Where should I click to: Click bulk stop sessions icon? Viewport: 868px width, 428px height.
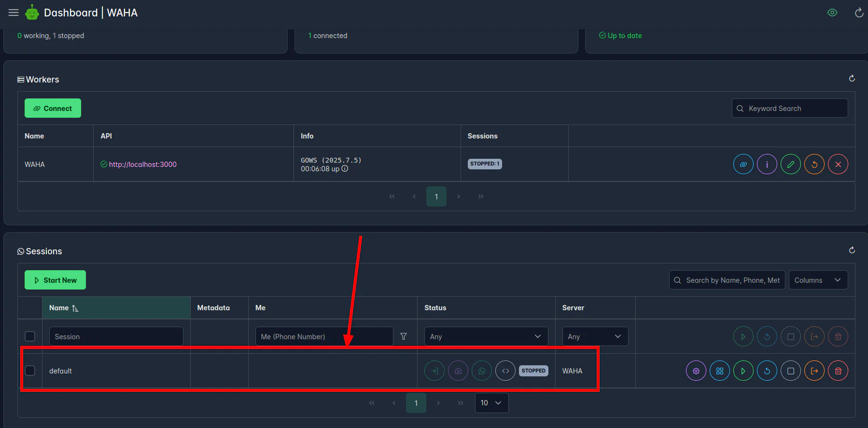(x=791, y=336)
